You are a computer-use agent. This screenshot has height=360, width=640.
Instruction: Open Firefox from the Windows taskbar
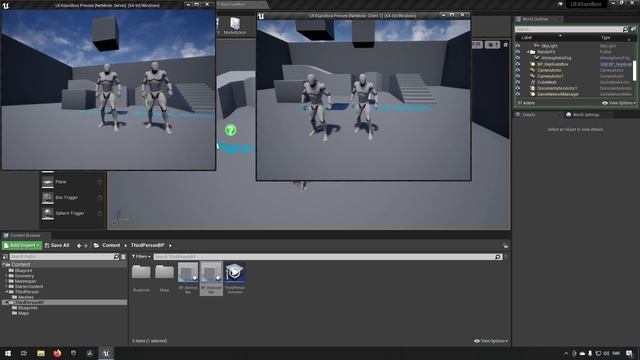coord(57,353)
